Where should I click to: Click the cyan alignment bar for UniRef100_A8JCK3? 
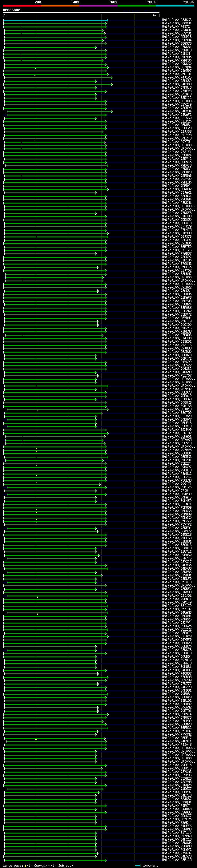[56, 20]
